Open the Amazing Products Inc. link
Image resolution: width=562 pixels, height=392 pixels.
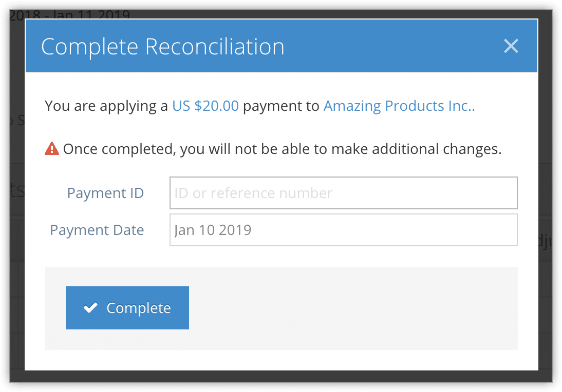tap(399, 106)
